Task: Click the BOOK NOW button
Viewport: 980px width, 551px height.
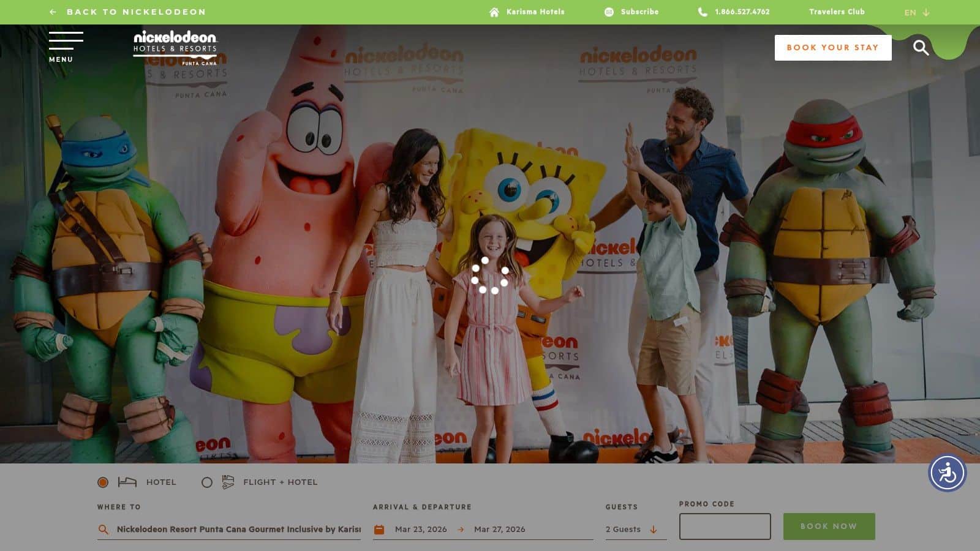Action: (x=829, y=526)
